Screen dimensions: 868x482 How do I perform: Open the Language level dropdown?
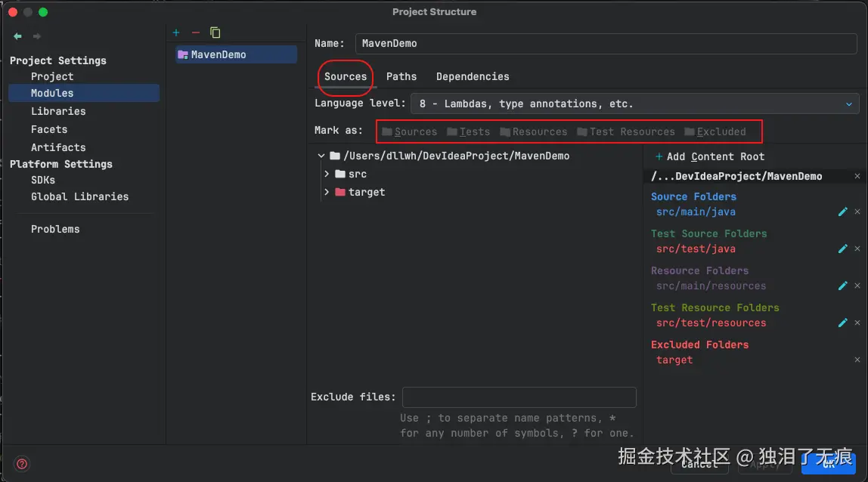coord(634,104)
